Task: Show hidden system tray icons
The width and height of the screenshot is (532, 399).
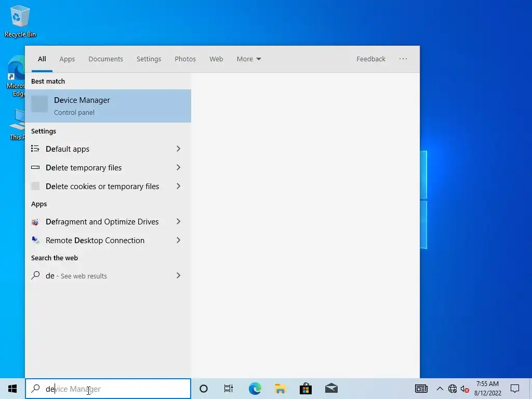Action: [440, 389]
